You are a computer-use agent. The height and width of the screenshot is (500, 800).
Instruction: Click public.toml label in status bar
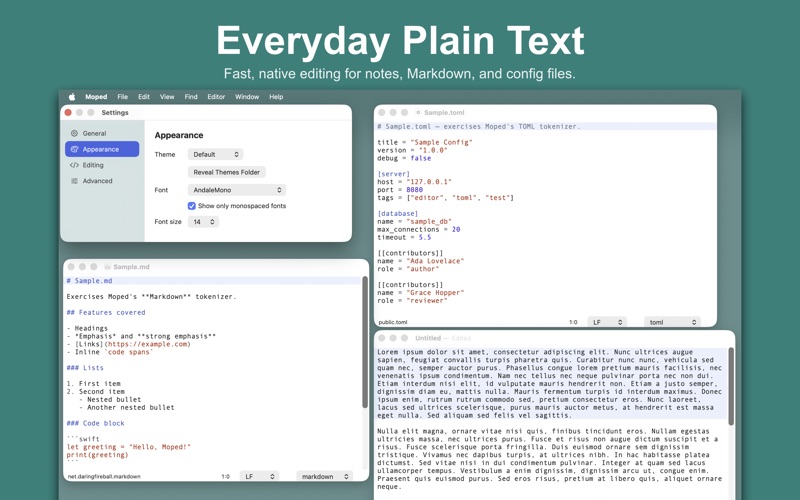[393, 322]
